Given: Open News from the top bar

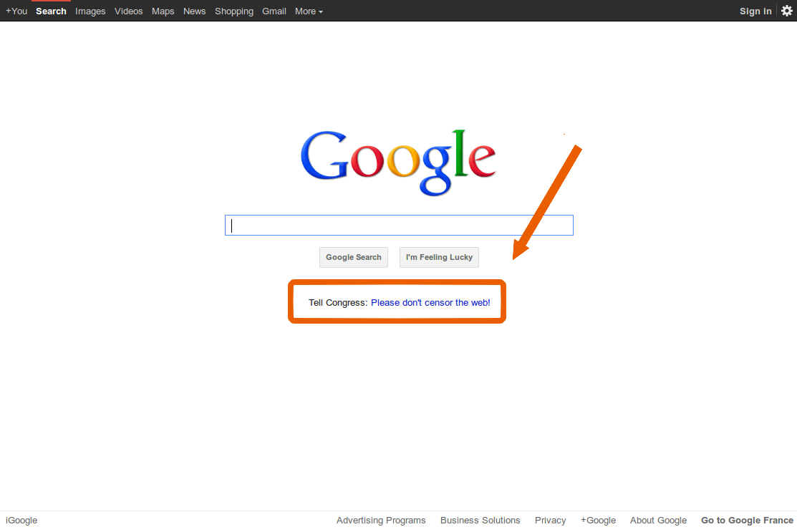Looking at the screenshot, I should pyautogui.click(x=194, y=11).
